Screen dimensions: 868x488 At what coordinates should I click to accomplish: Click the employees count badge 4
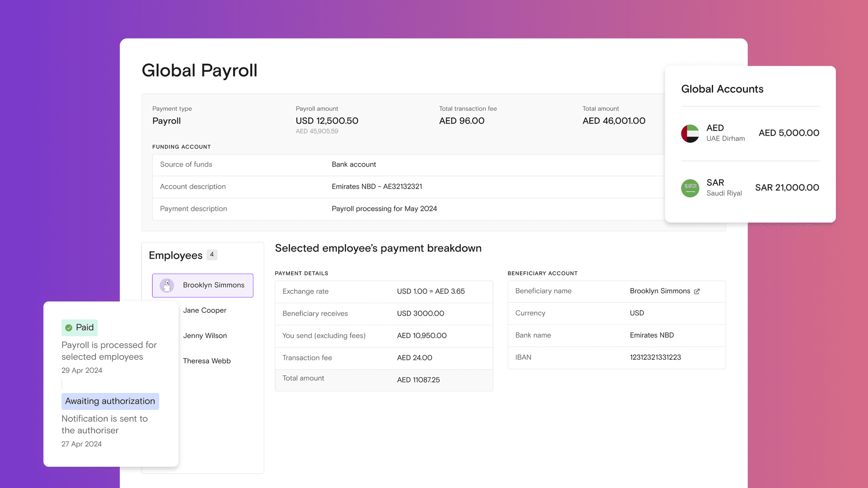tap(212, 255)
